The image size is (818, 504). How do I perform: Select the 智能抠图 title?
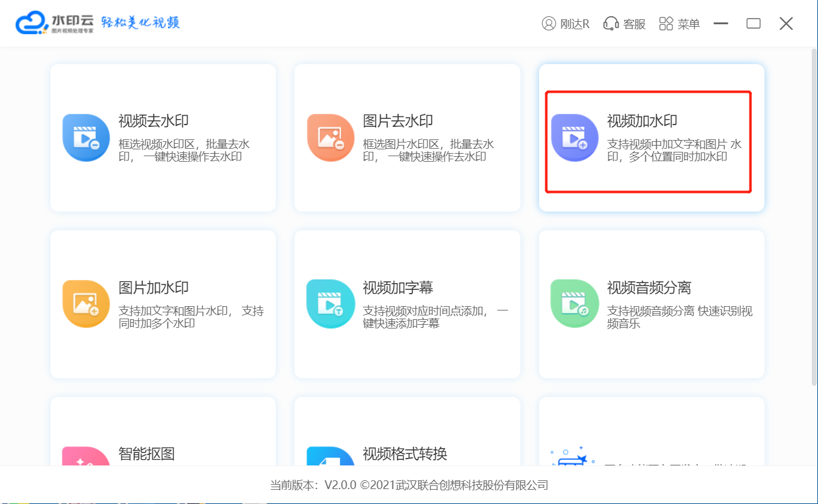pyautogui.click(x=146, y=454)
